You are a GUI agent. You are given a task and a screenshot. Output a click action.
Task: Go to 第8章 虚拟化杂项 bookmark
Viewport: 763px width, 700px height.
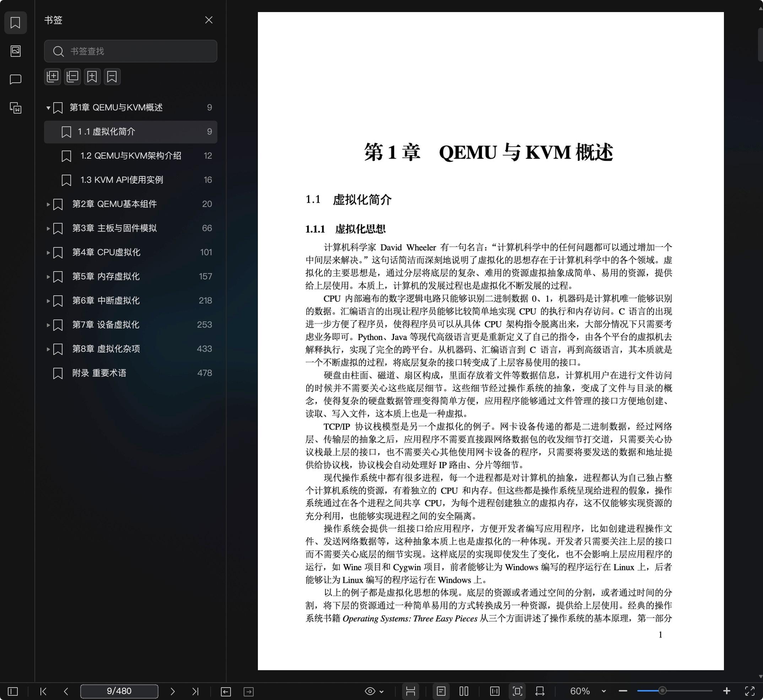pyautogui.click(x=130, y=349)
